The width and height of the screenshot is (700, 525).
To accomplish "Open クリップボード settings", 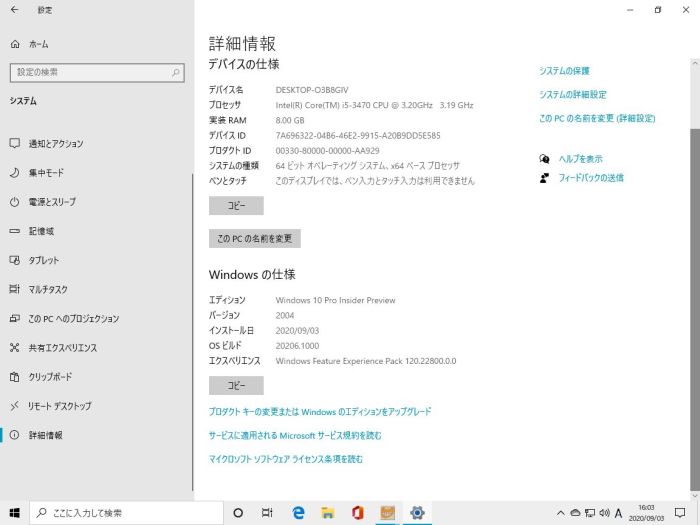I will click(50, 377).
